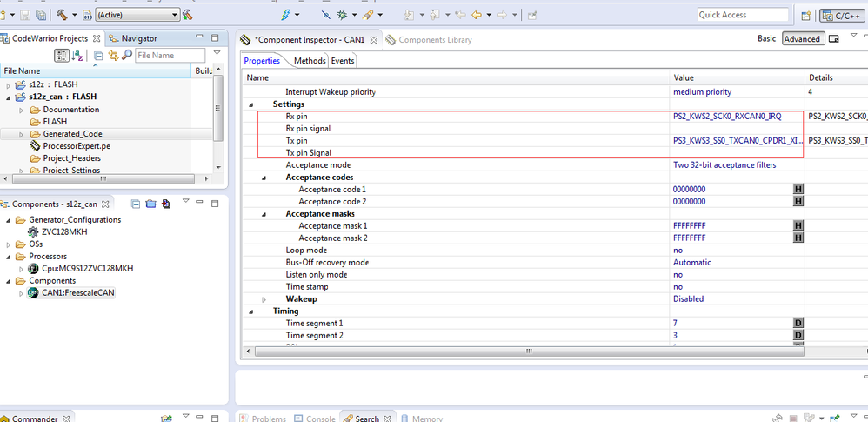Open Back navigation history dropdown arrow

(x=488, y=15)
